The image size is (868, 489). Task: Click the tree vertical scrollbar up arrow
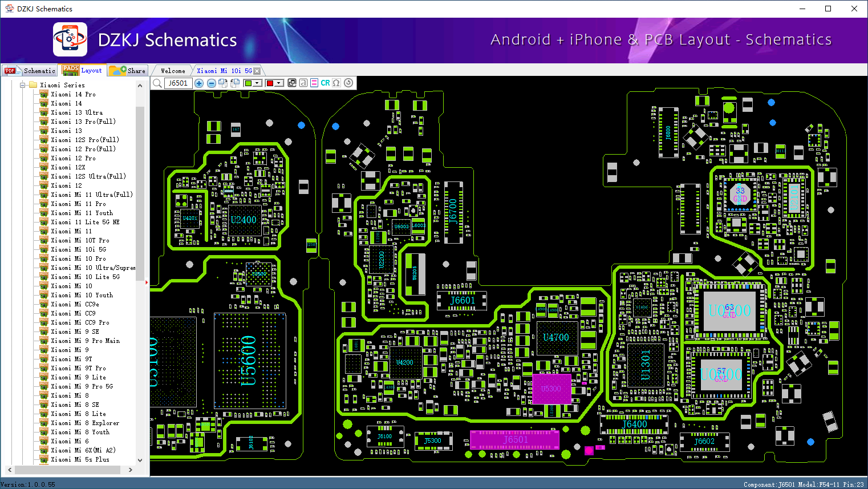140,86
